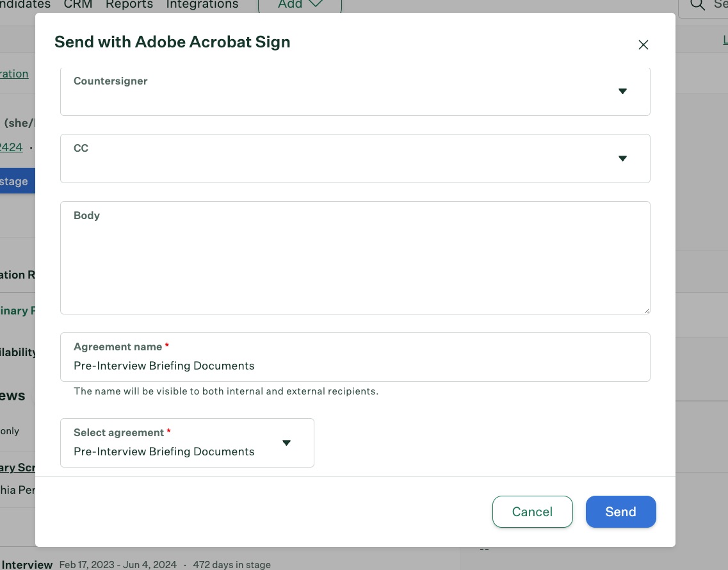Click the dialog title 'Send with Adobe Acrobat Sign'
The image size is (728, 570).
[172, 42]
